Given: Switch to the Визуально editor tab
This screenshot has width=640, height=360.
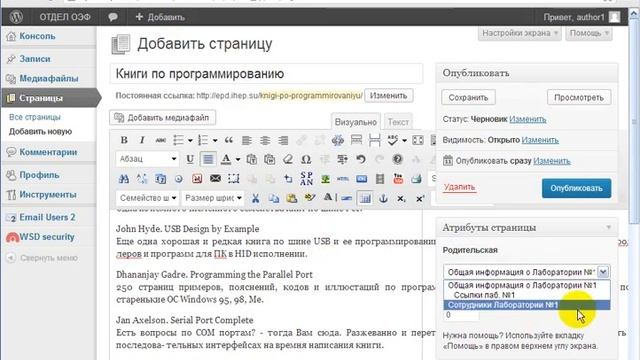Looking at the screenshot, I should (356, 122).
